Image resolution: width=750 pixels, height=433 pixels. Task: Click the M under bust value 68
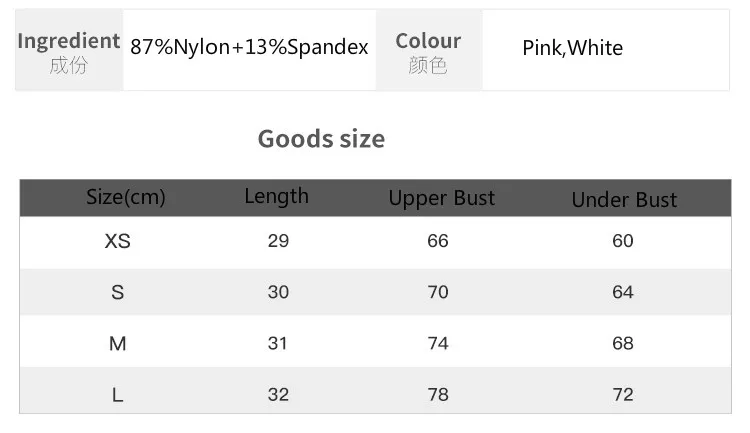[x=623, y=343]
